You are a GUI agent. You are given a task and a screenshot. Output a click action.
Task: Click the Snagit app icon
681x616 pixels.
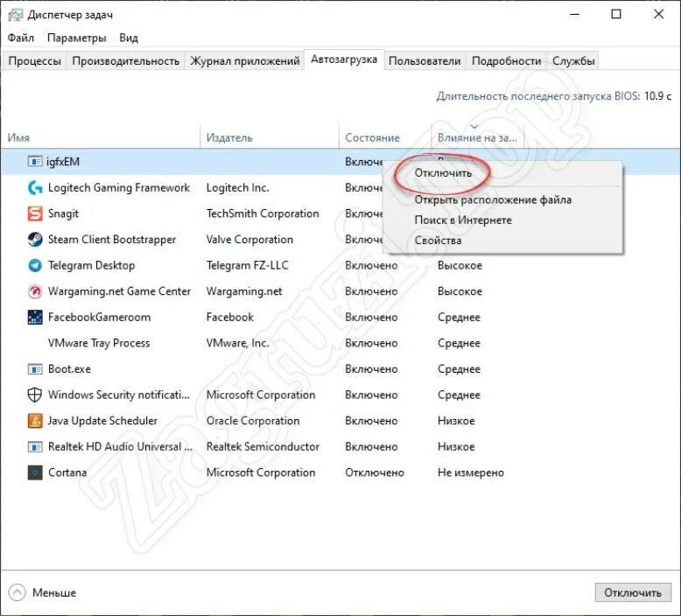35,213
